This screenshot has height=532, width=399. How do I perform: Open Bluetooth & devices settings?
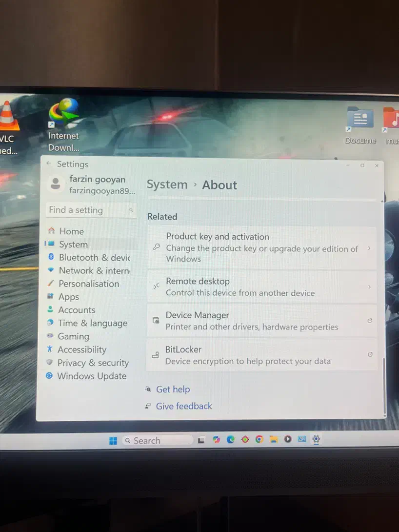point(89,258)
